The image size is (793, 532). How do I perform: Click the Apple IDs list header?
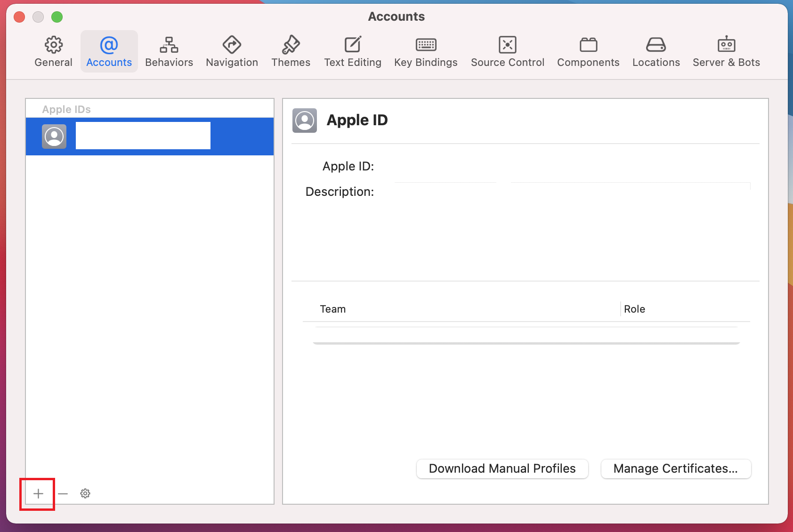coord(66,109)
